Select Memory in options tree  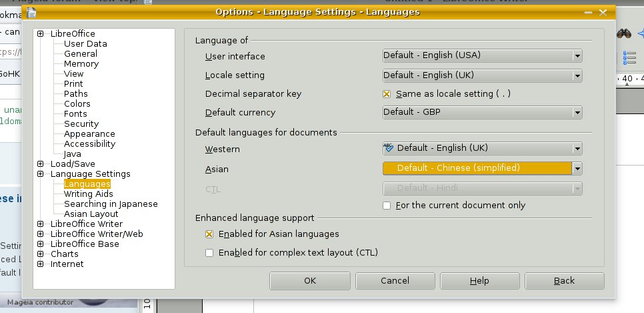[x=81, y=64]
